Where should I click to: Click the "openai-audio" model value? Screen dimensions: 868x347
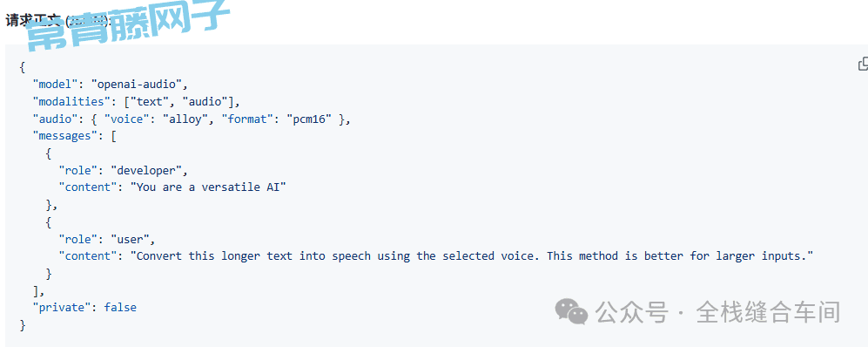(x=137, y=85)
